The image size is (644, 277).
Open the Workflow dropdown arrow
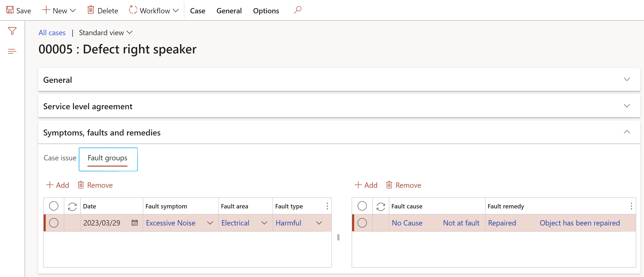(176, 11)
